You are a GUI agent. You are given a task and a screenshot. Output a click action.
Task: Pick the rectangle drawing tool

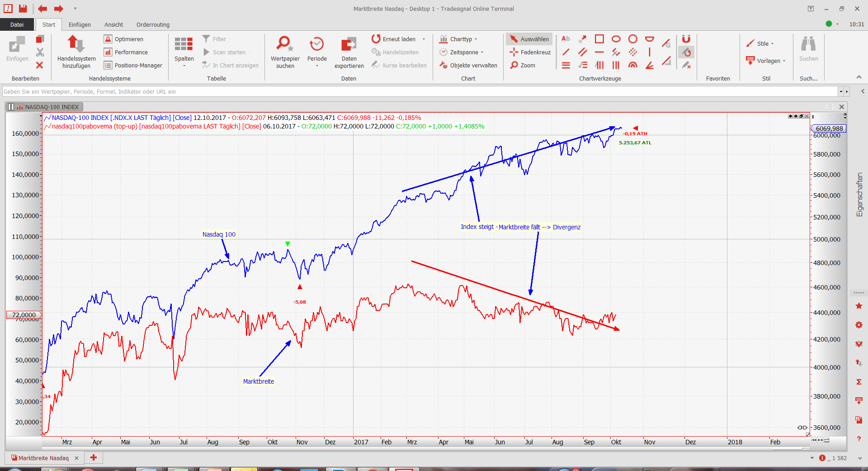pos(599,39)
